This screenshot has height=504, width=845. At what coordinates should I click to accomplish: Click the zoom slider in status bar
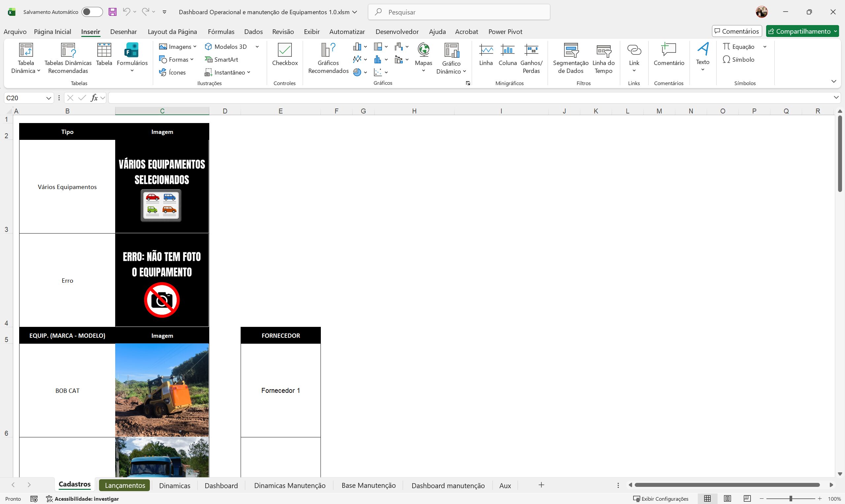791,499
